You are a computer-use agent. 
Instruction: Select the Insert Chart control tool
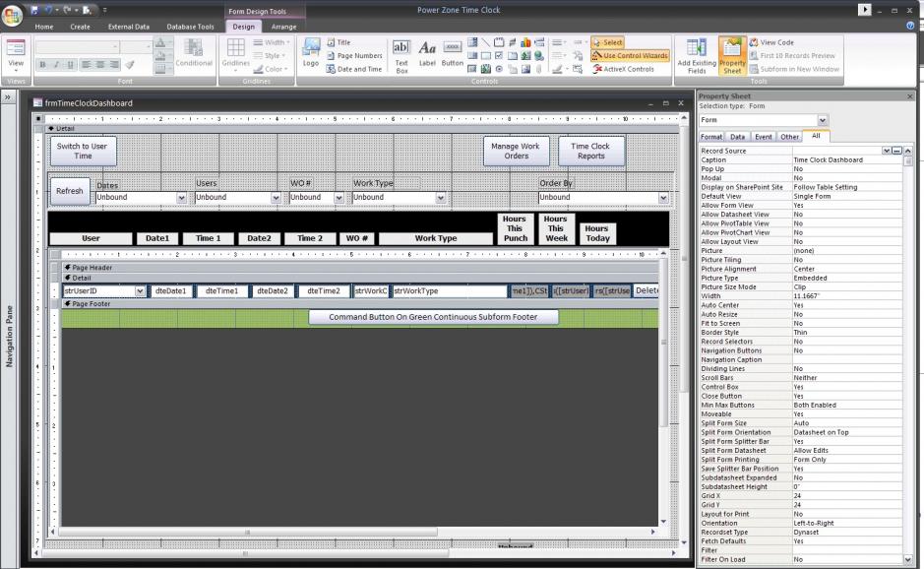525,42
